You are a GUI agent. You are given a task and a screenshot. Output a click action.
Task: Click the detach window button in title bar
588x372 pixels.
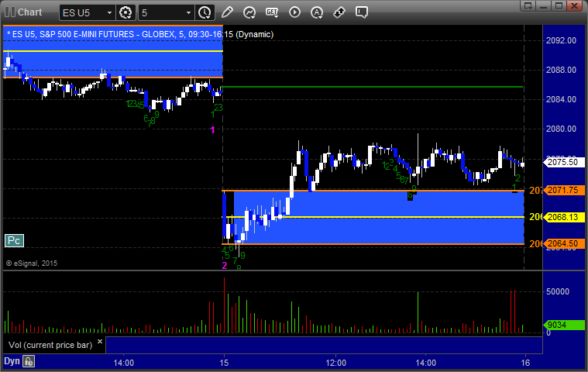point(528,5)
